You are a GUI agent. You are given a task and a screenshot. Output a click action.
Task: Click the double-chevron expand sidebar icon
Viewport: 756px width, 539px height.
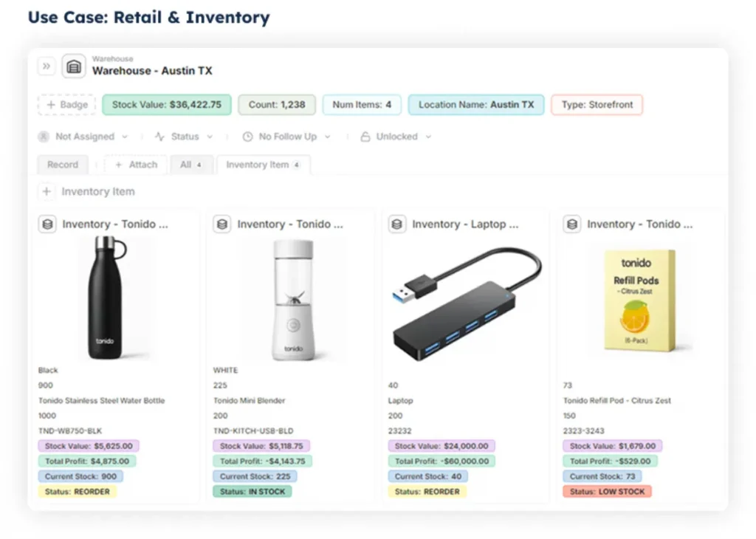point(47,66)
